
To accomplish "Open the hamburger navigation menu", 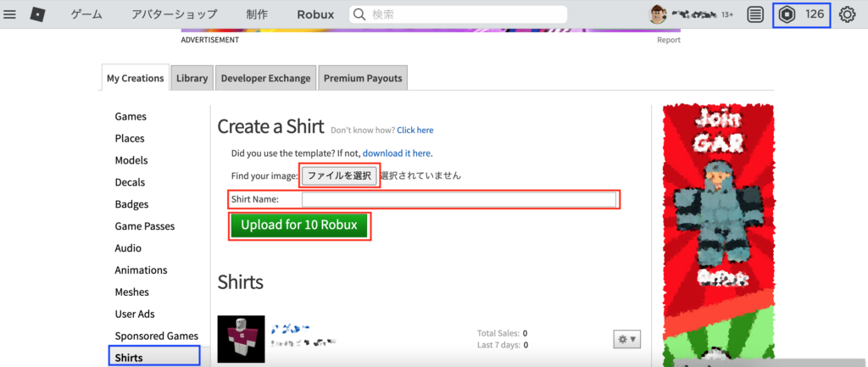I will (x=9, y=14).
